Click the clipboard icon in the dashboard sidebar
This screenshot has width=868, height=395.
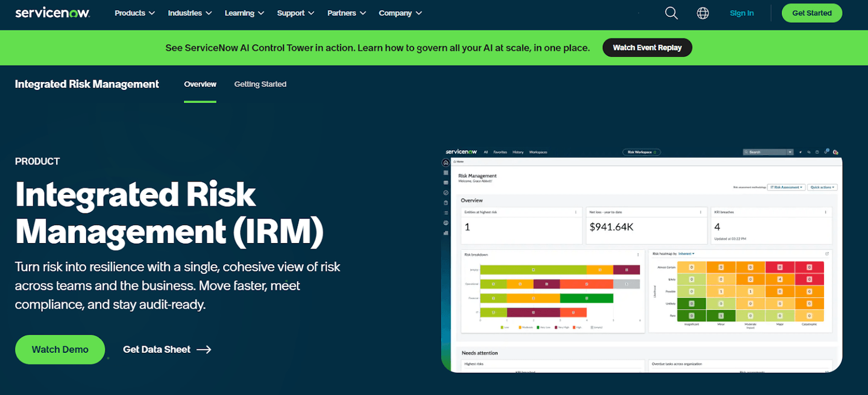(x=445, y=203)
